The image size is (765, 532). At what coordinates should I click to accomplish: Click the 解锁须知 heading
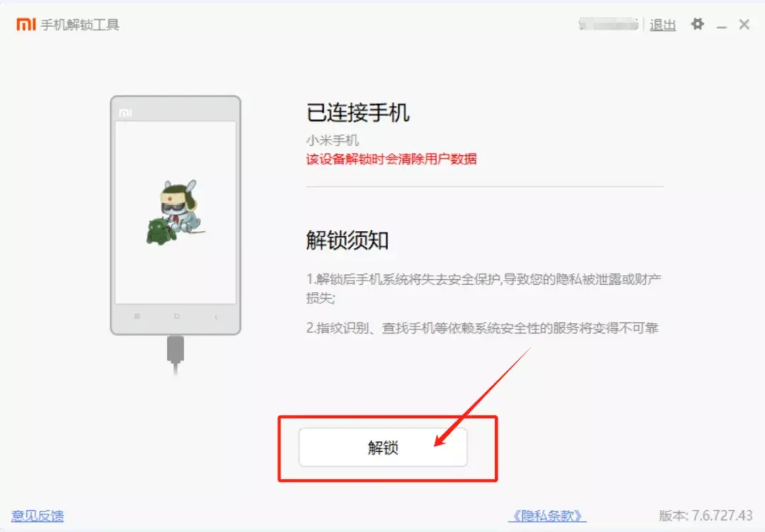347,240
